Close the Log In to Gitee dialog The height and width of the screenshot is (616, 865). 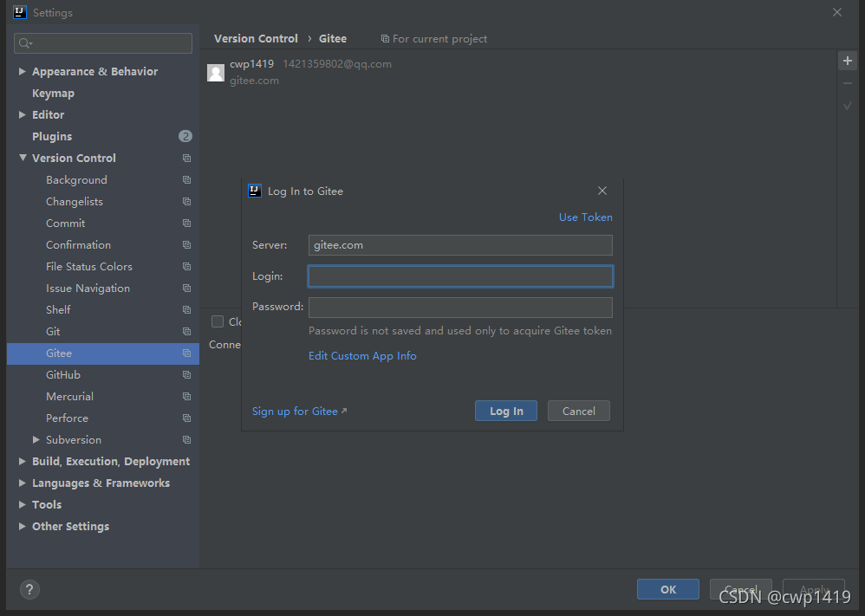pyautogui.click(x=602, y=191)
